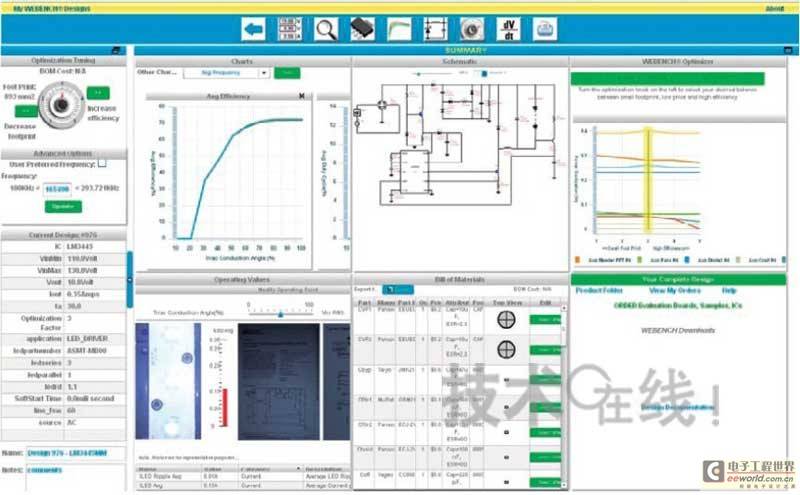Open the dark schematic thumbnail
800x495 pixels.
[279, 381]
